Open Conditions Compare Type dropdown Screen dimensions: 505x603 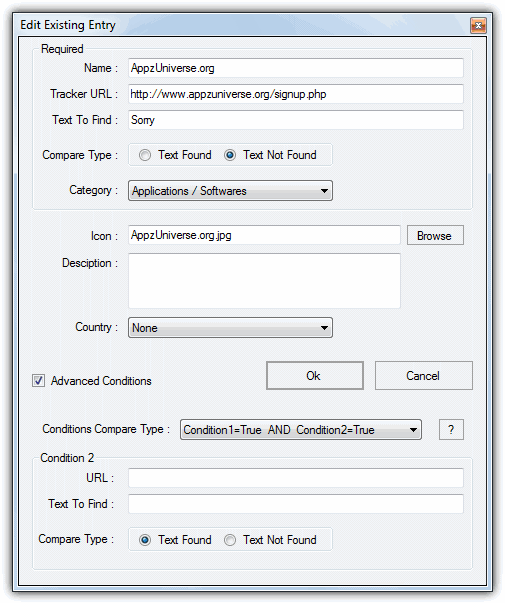301,430
